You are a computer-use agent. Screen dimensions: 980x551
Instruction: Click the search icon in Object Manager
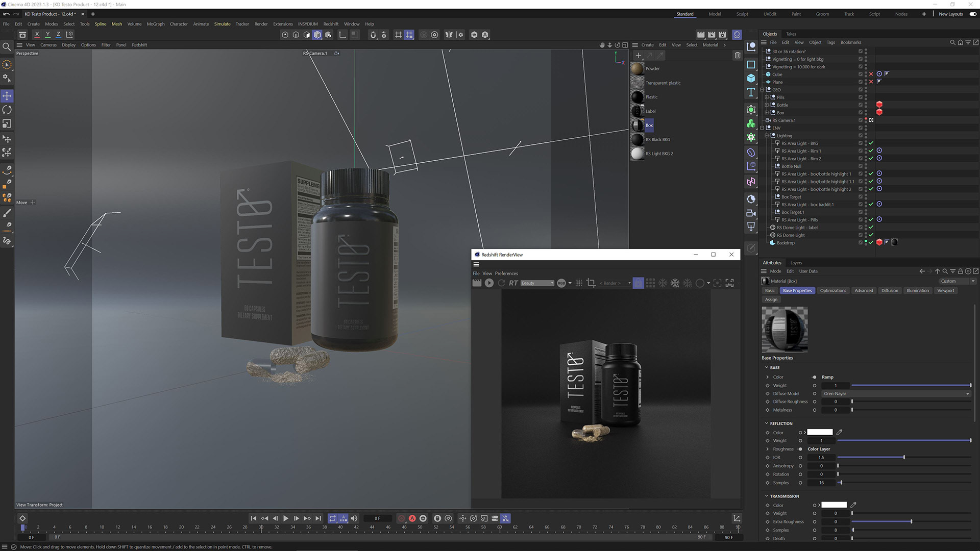[x=952, y=42]
